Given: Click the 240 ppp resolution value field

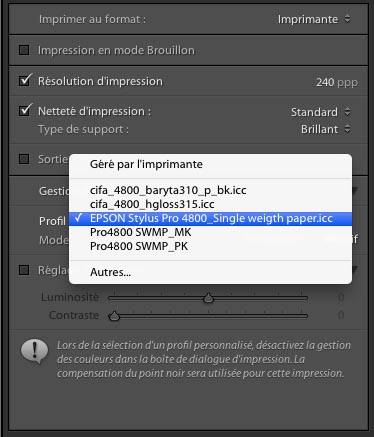Looking at the screenshot, I should 337,82.
